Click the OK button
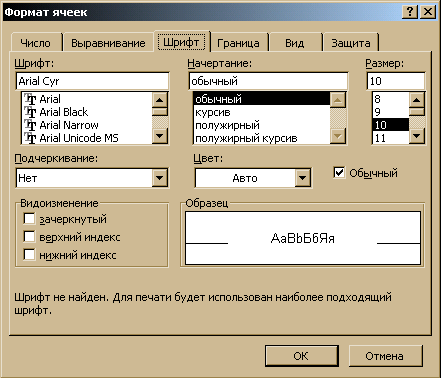This screenshot has width=441, height=378. click(302, 356)
